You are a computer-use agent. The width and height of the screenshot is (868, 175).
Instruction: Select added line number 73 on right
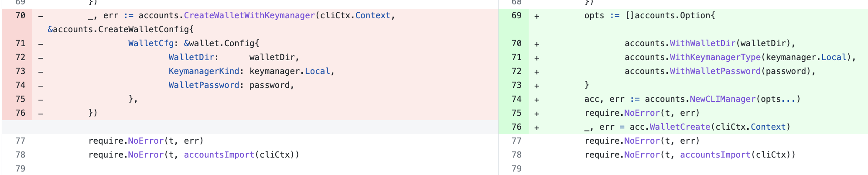click(516, 85)
